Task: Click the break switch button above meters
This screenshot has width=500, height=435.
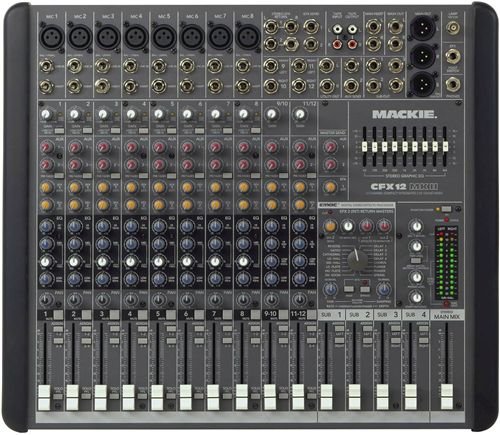Action: click(x=446, y=209)
